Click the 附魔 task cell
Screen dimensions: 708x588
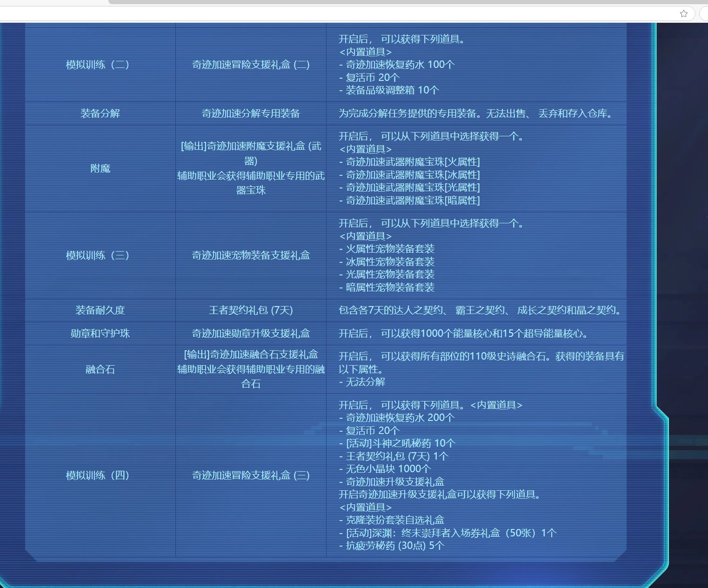pos(99,168)
